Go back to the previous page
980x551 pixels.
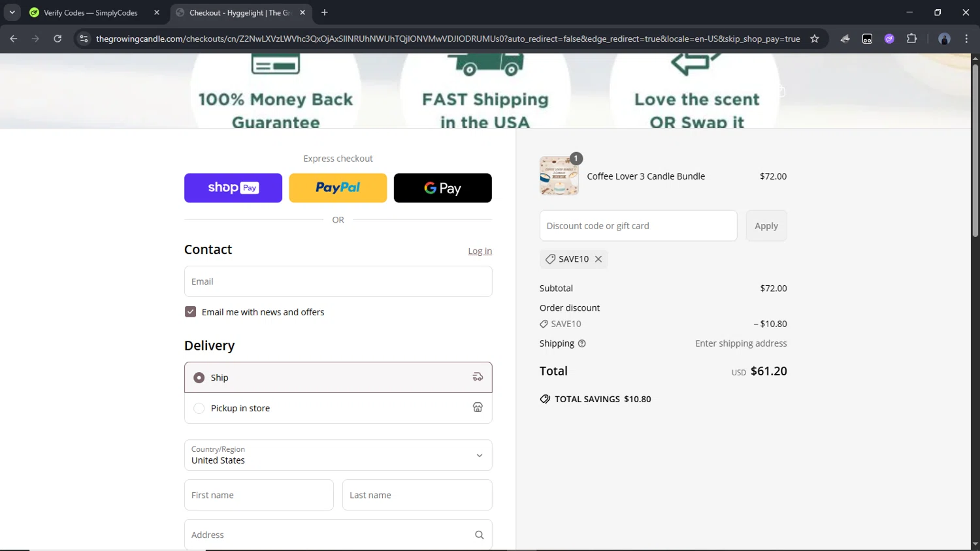[x=14, y=39]
